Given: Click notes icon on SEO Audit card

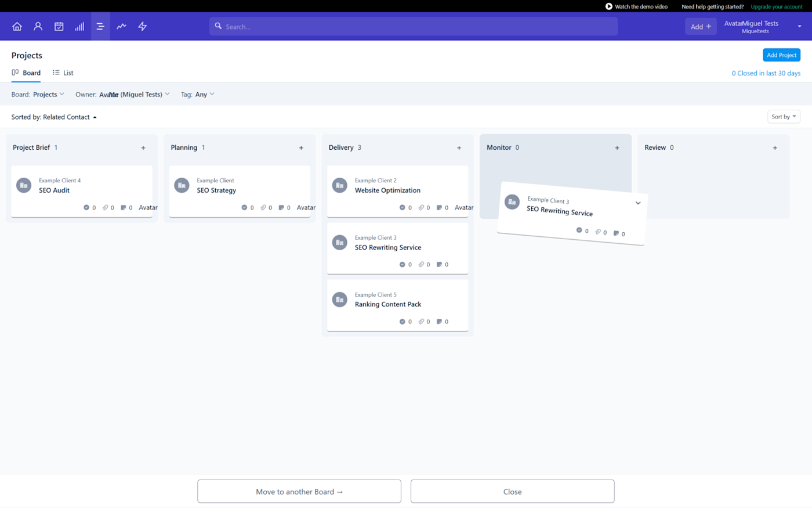Looking at the screenshot, I should tap(123, 207).
